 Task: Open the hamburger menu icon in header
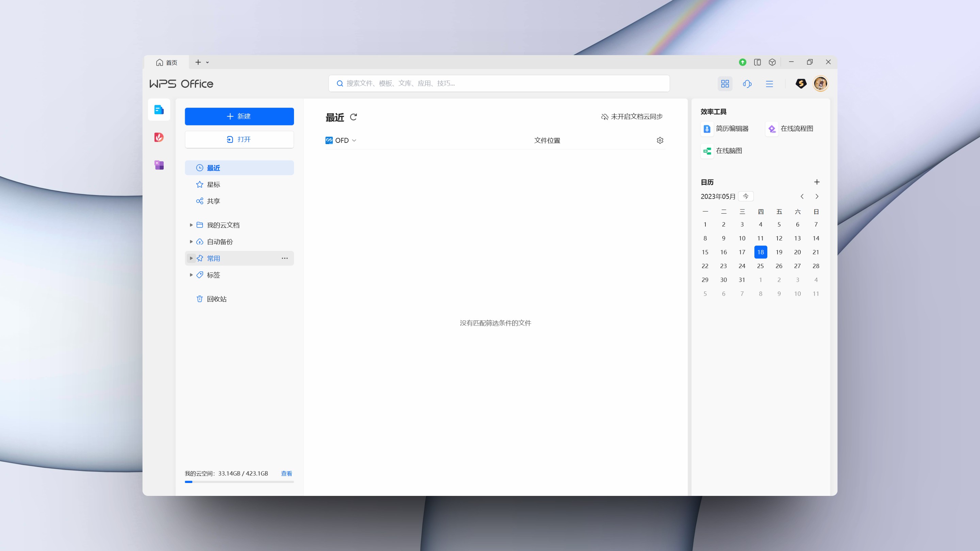click(x=769, y=84)
